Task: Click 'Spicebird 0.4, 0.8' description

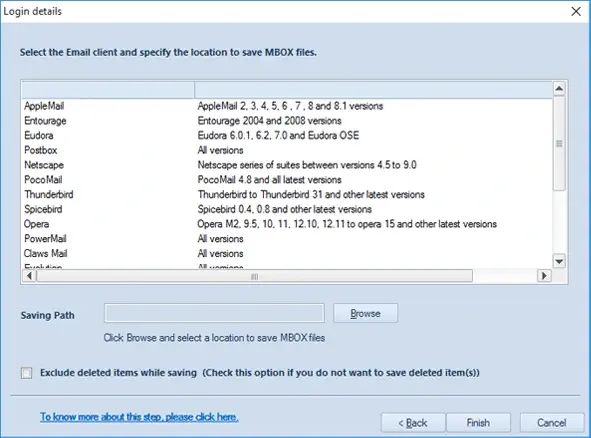Action: [285, 209]
